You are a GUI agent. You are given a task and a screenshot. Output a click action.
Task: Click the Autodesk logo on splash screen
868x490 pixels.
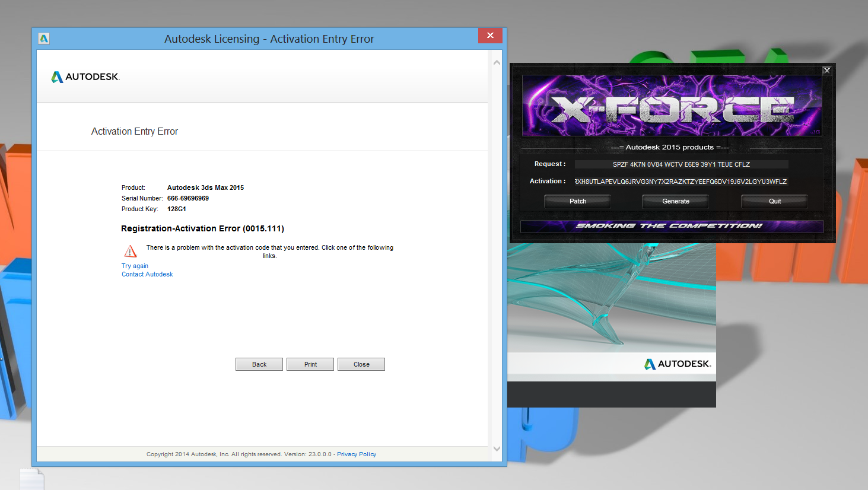tap(678, 364)
